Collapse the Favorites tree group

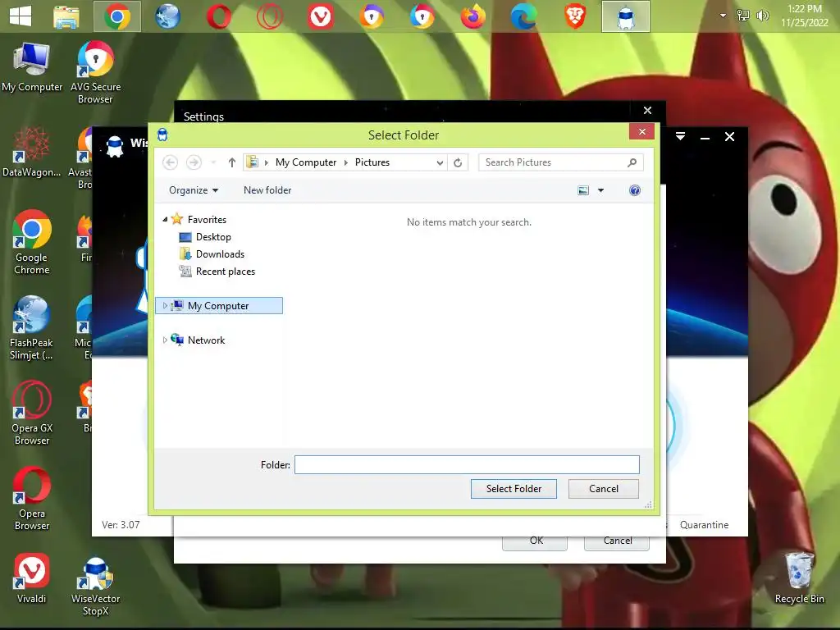click(x=165, y=219)
